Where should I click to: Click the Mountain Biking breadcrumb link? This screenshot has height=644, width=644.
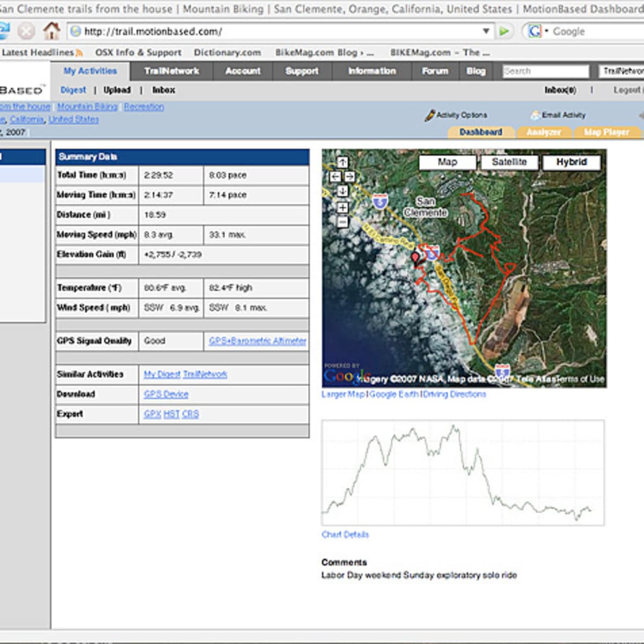point(87,107)
